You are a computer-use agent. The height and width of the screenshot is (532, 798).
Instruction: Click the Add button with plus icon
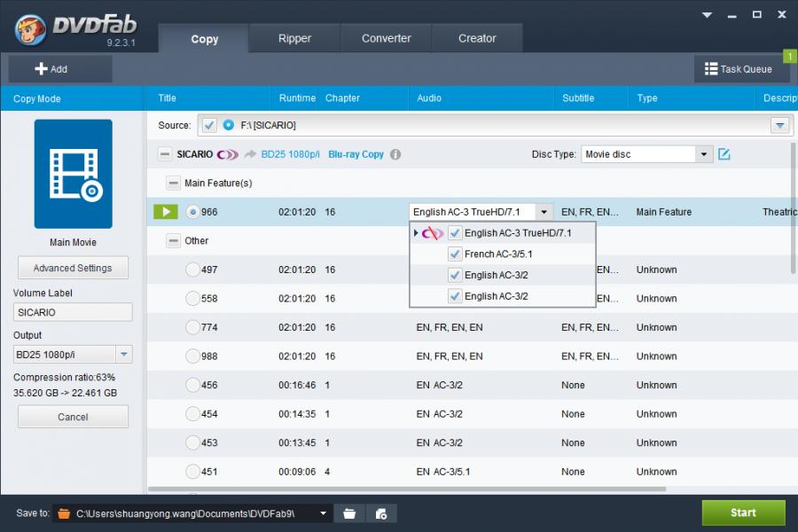click(52, 69)
